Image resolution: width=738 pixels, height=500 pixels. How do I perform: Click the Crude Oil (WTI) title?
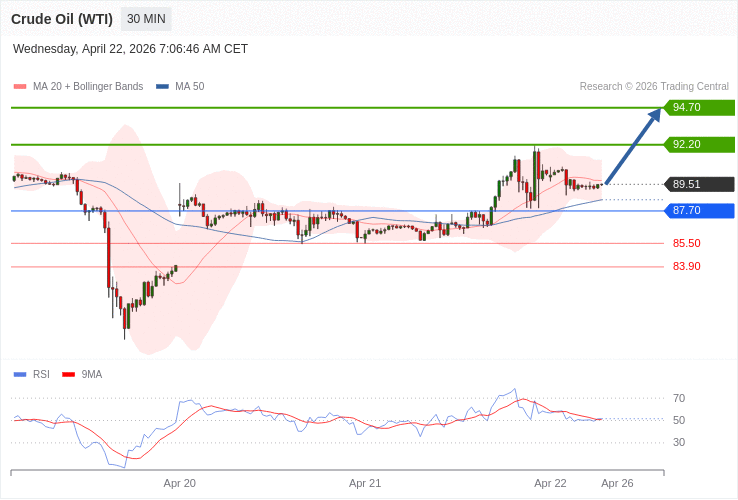(x=62, y=19)
